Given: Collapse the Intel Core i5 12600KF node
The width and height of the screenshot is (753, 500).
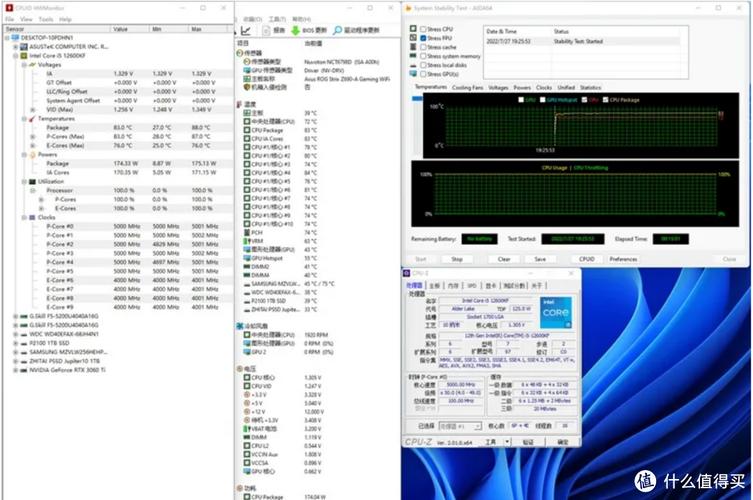Looking at the screenshot, I should (15, 56).
